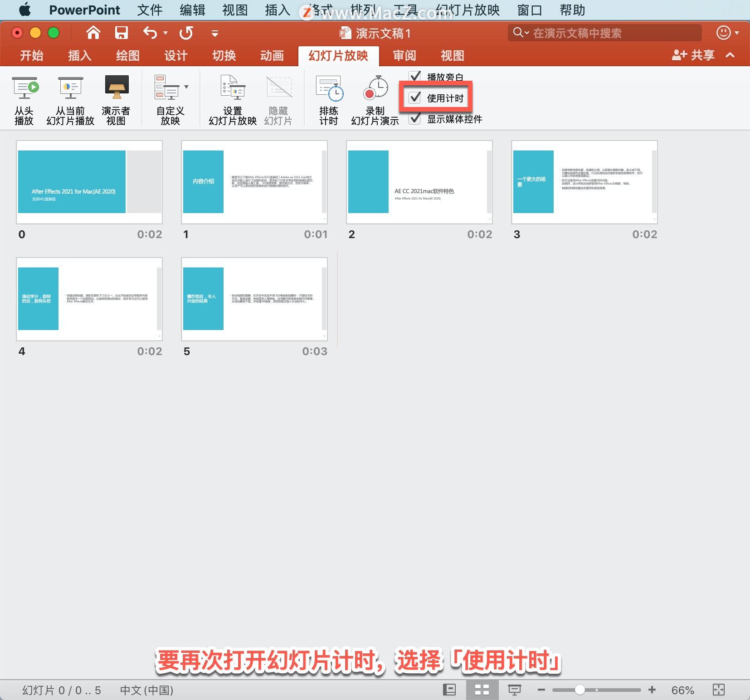
Task: Open 帮助 menu in menu bar
Action: pos(572,10)
